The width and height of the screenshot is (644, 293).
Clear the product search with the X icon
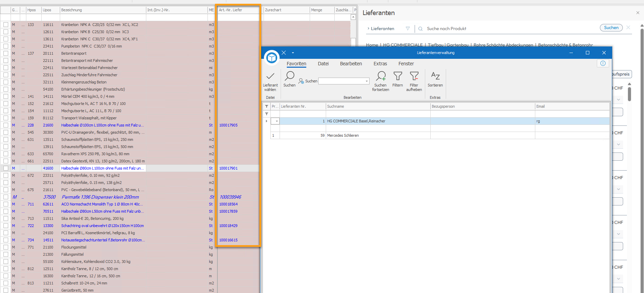[628, 28]
